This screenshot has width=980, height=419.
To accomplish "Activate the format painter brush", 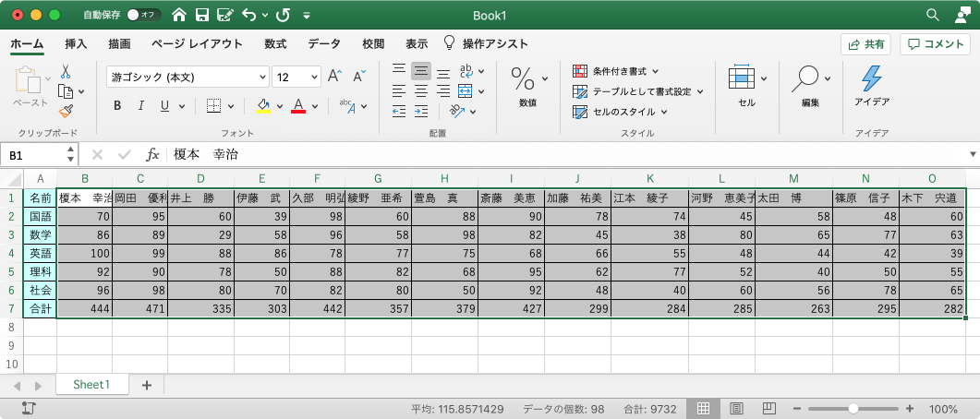I will [x=66, y=111].
